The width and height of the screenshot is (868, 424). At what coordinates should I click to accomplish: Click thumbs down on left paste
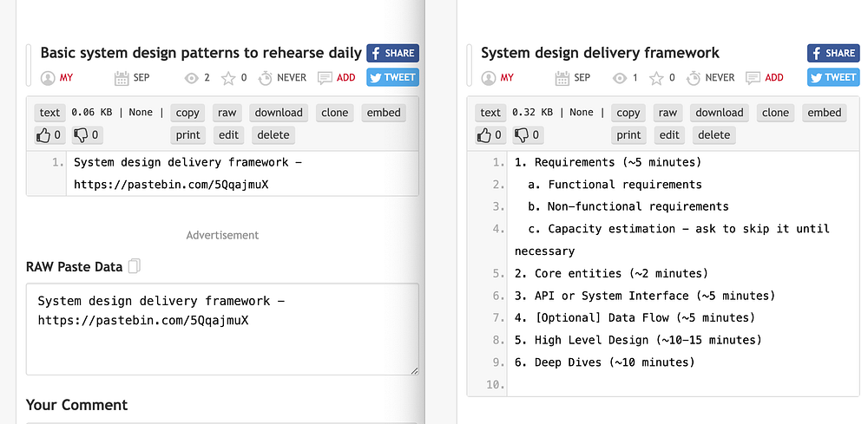[x=85, y=134]
